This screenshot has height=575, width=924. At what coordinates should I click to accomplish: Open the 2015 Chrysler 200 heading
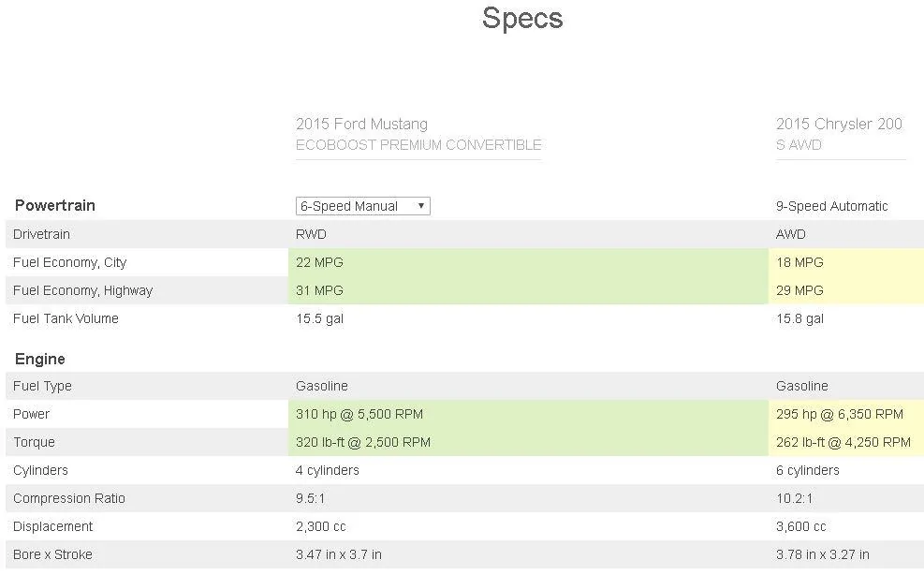pyautogui.click(x=839, y=124)
